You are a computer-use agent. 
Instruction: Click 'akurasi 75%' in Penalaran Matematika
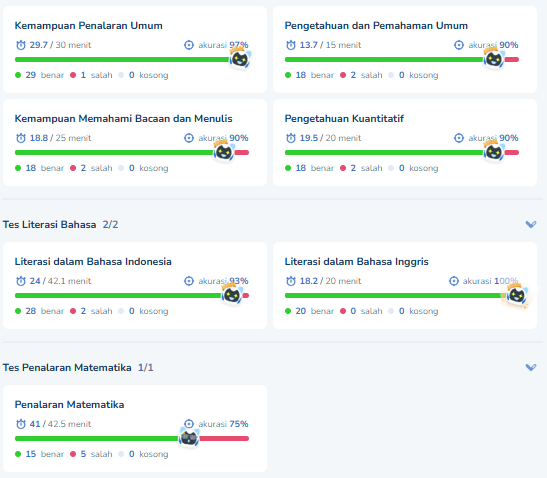click(223, 424)
